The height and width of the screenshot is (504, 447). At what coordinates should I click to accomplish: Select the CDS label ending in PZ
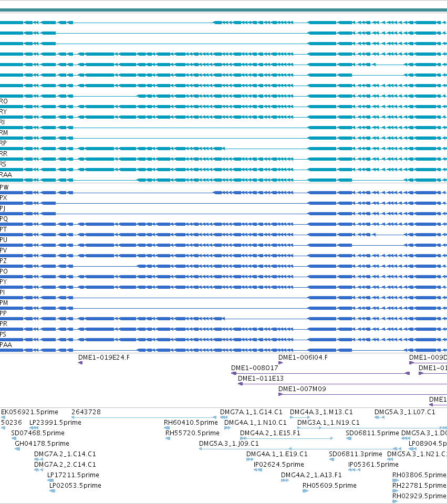[3, 261]
